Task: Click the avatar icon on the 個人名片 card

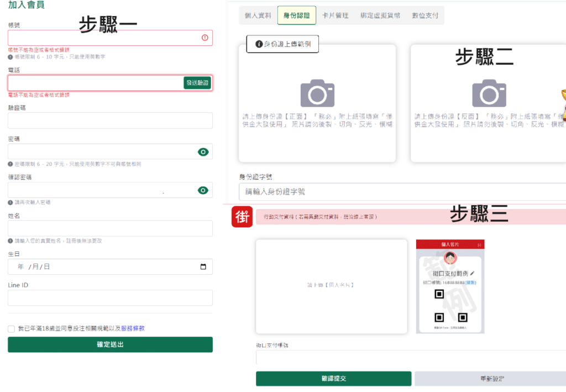Action: [x=450, y=258]
